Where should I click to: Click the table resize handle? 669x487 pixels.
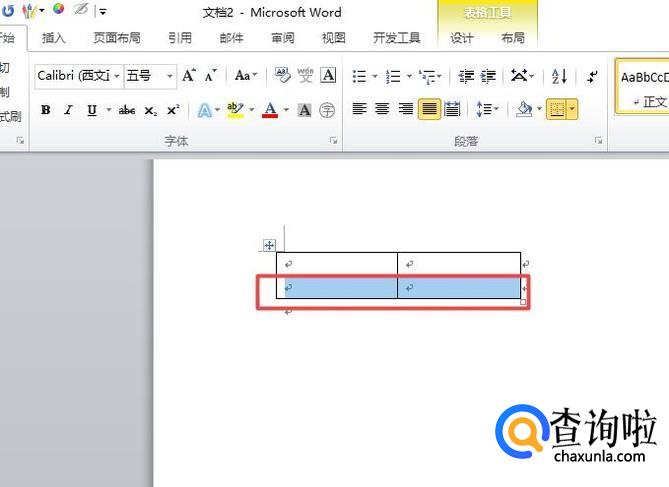pos(523,301)
